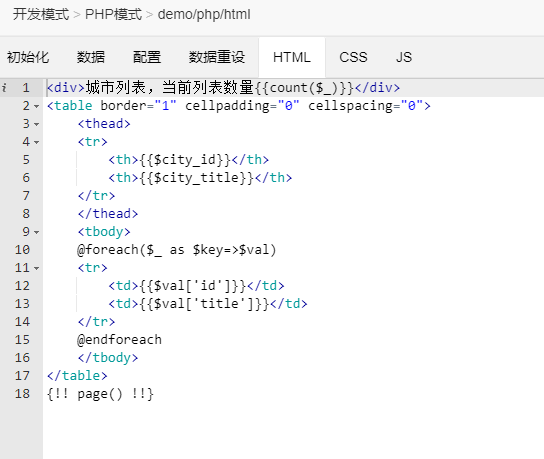The height and width of the screenshot is (459, 544).
Task: Switch to the 初始化 tab
Action: pos(28,57)
